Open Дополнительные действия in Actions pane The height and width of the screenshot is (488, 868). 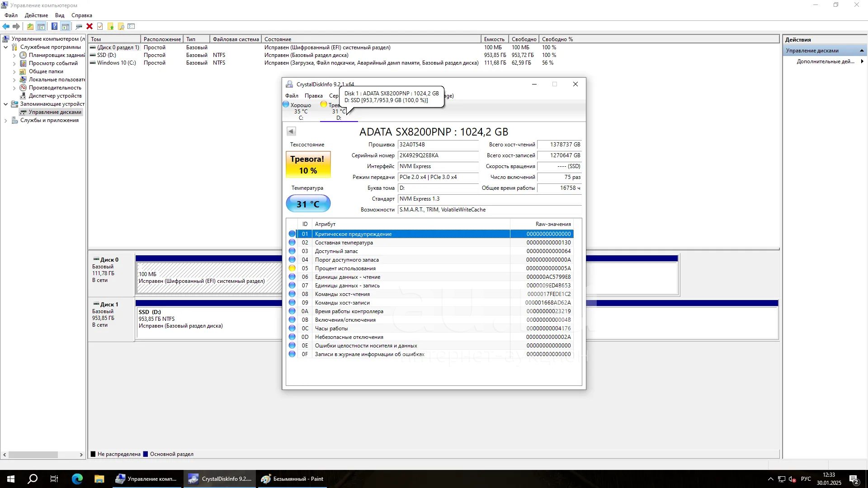(826, 61)
